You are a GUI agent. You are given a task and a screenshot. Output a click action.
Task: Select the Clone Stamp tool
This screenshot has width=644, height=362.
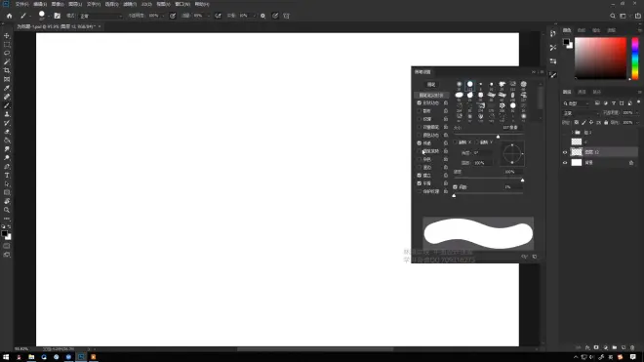click(x=7, y=114)
